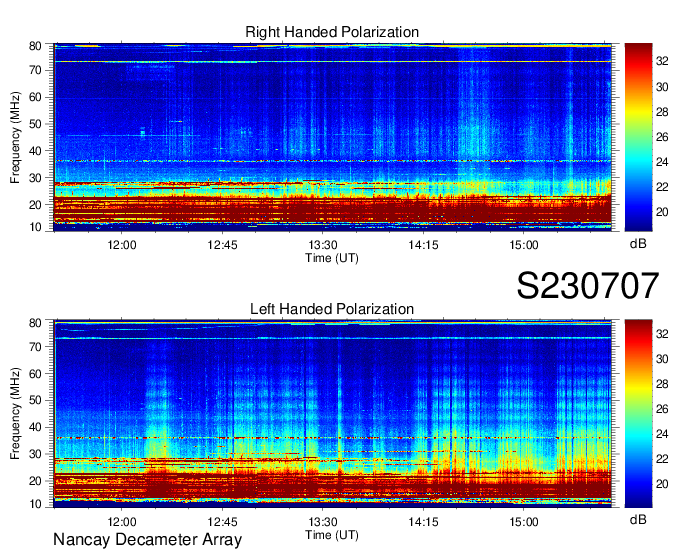Click "Frequency (MHz)" label of Left Handed plot
The width and height of the screenshot is (680, 552).
(x=15, y=414)
